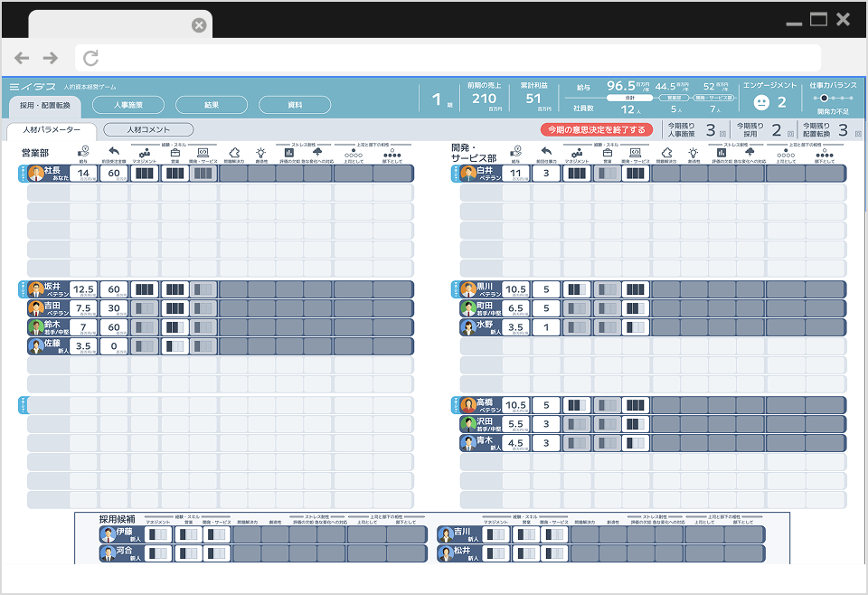The height and width of the screenshot is (595, 868).
Task: Switch to 人材コメント sub-tab
Action: click(148, 130)
